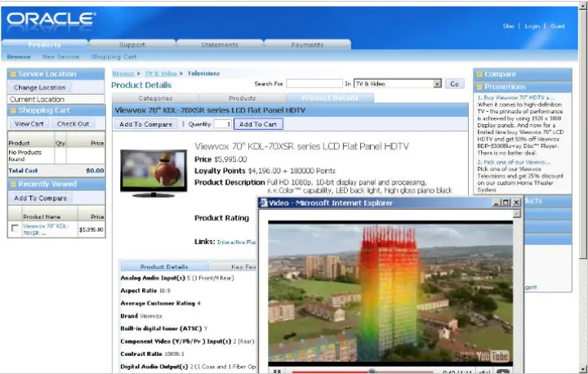This screenshot has width=588, height=374.
Task: Switch to the Support tab
Action: coord(132,45)
